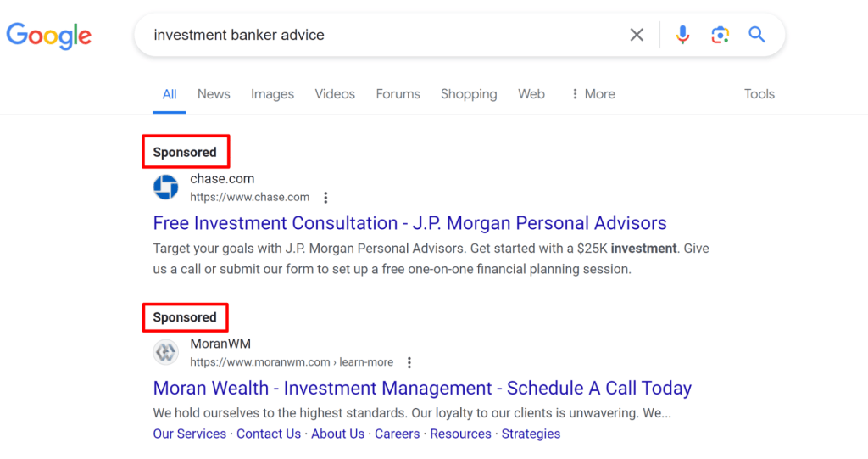Switch to the News tab
This screenshot has width=868, height=459.
[x=214, y=94]
